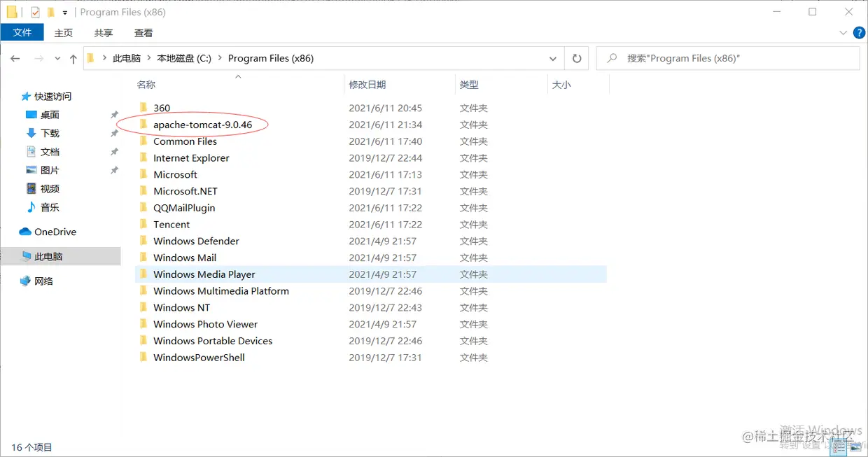Image resolution: width=868 pixels, height=457 pixels.
Task: Click 此电脑 in the address breadcrumb
Action: point(127,59)
